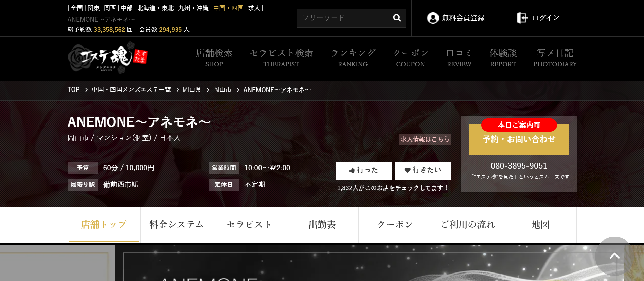The height and width of the screenshot is (281, 644).
Task: Open 岡山県 breadcrumb
Action: click(192, 90)
